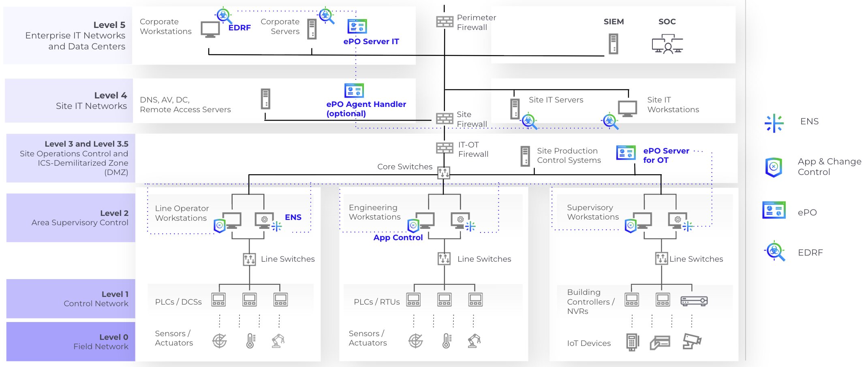Select the ePO Server for OT icon

626,153
